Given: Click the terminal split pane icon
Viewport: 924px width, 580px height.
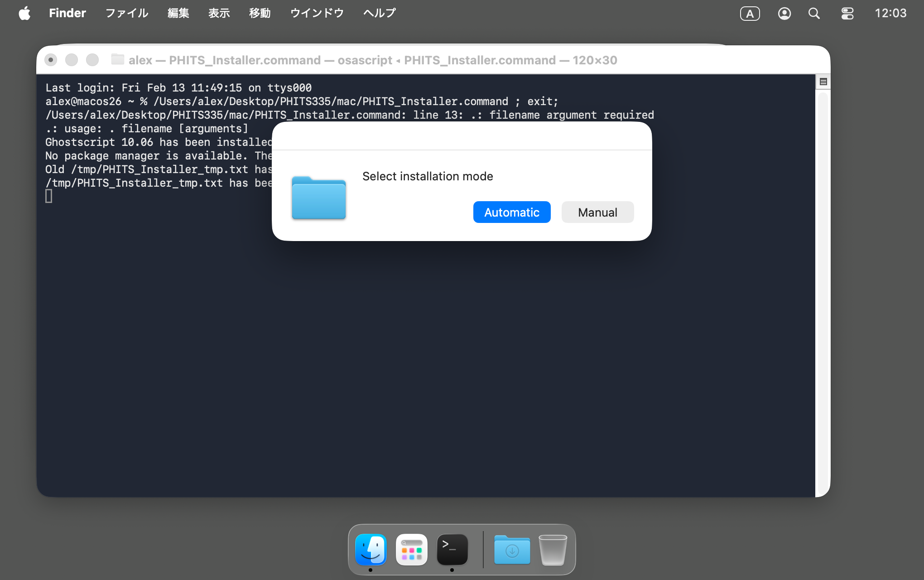Looking at the screenshot, I should tap(823, 82).
